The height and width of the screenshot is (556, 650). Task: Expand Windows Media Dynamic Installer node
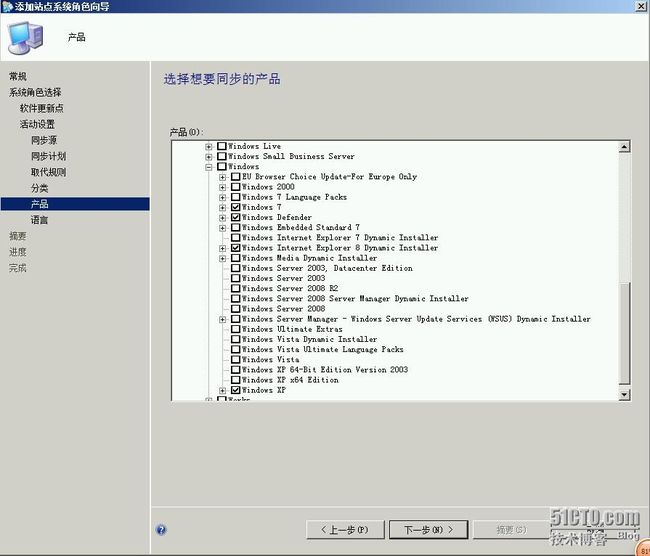click(x=223, y=258)
